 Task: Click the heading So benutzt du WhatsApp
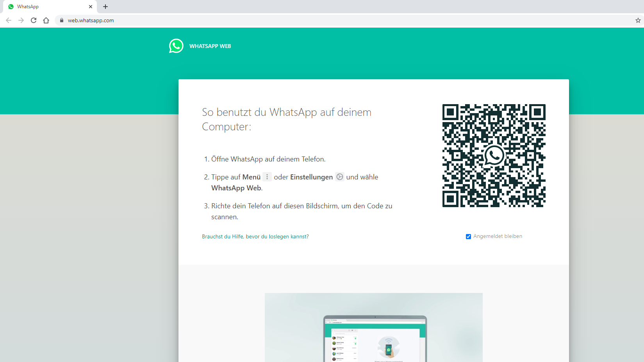tap(287, 119)
